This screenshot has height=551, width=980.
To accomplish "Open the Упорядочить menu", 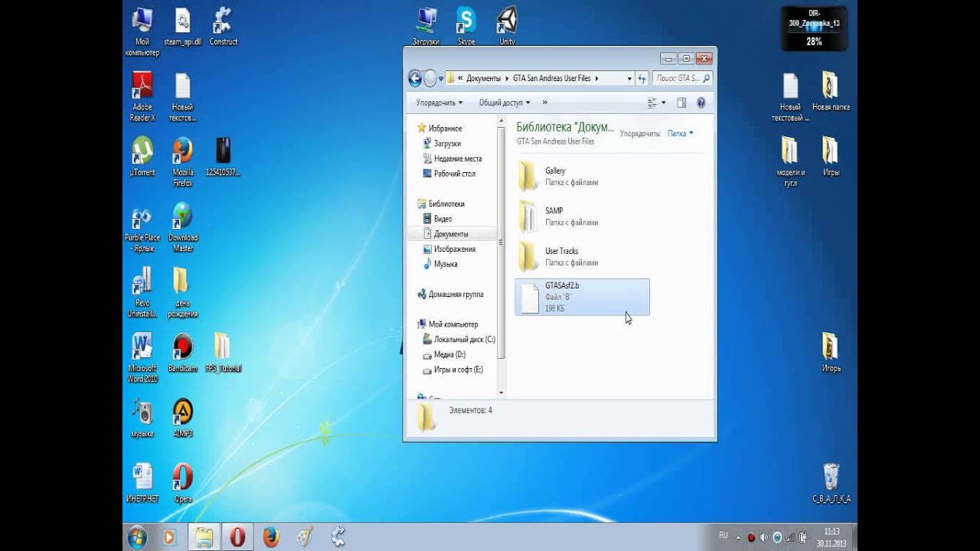I will coord(439,103).
